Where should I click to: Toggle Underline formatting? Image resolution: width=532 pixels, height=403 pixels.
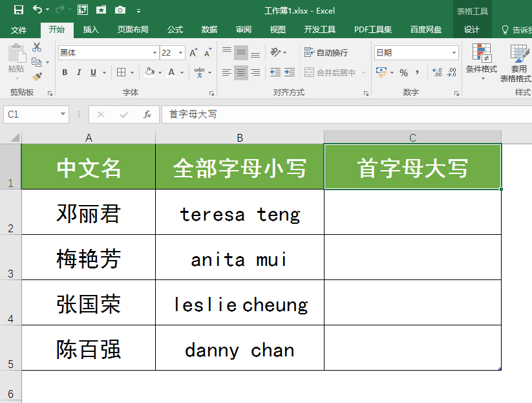(x=93, y=72)
